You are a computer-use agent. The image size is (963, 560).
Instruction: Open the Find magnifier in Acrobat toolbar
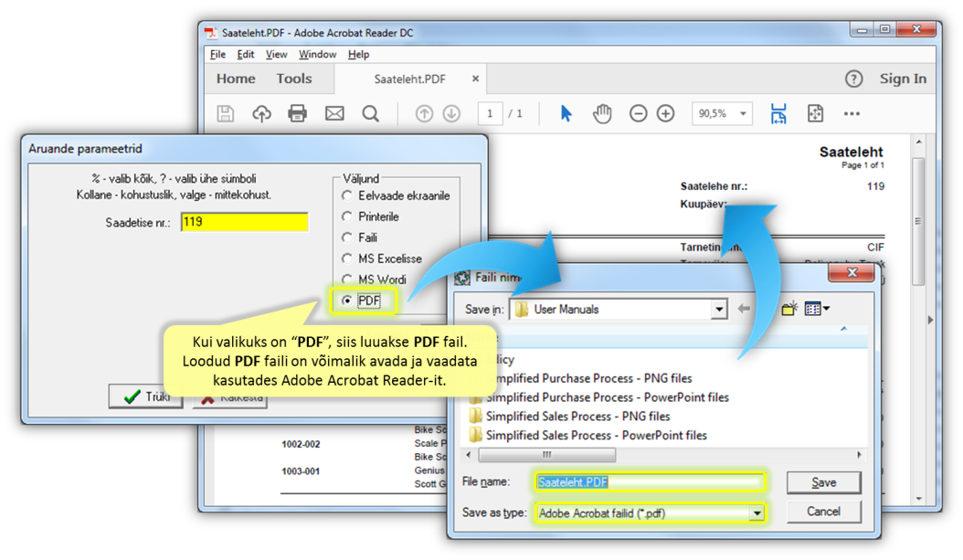click(x=370, y=113)
